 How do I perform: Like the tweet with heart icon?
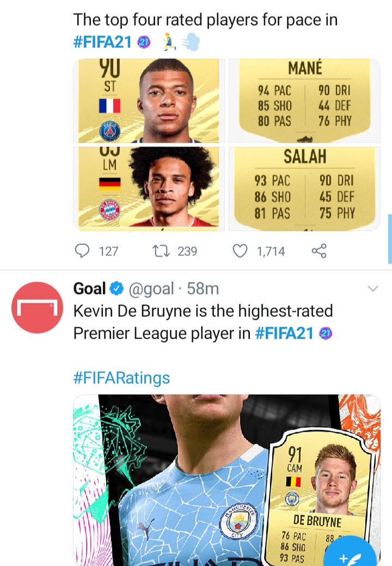point(240,251)
